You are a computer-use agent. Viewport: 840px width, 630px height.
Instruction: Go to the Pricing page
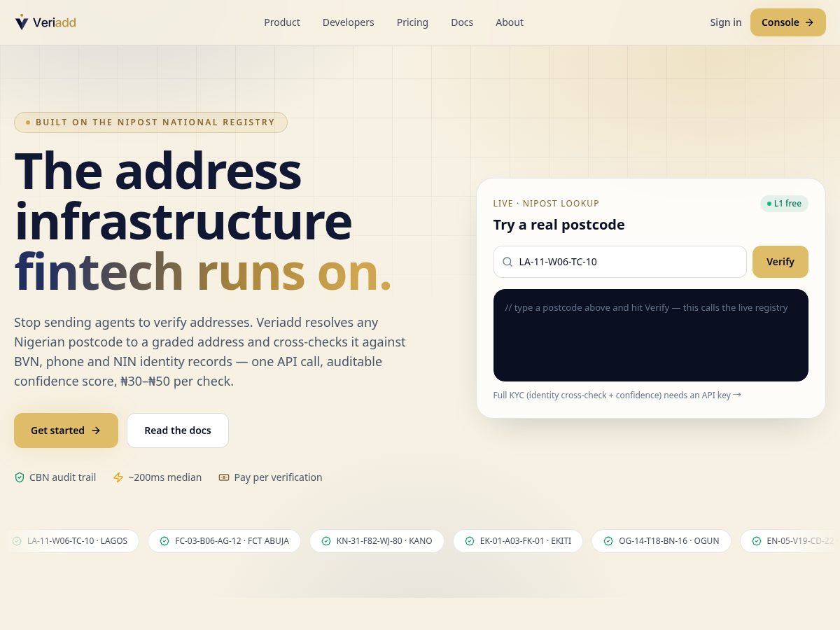(x=412, y=22)
